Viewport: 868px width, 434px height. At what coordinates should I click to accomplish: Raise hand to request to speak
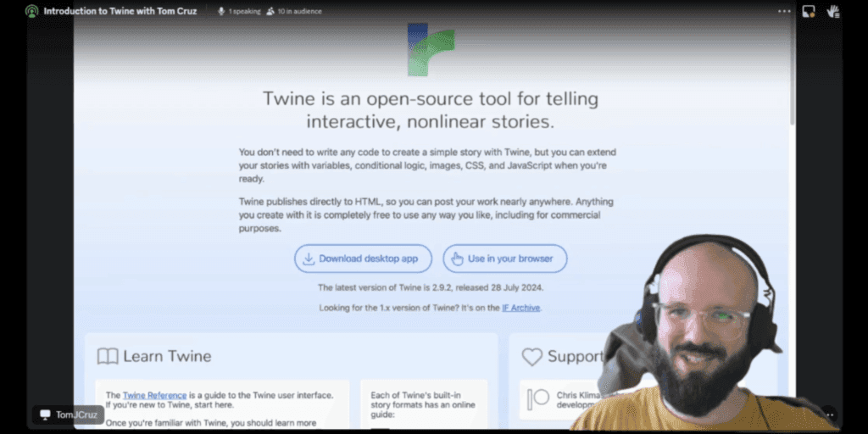[832, 11]
